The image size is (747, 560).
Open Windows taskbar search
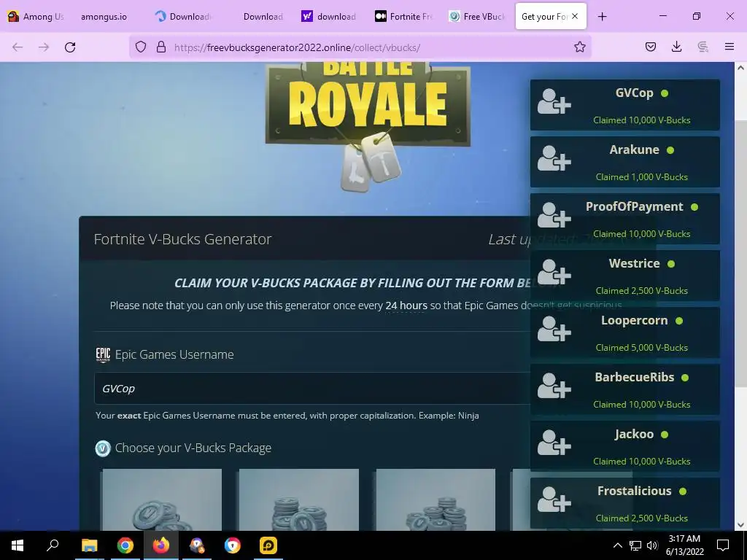(x=53, y=545)
